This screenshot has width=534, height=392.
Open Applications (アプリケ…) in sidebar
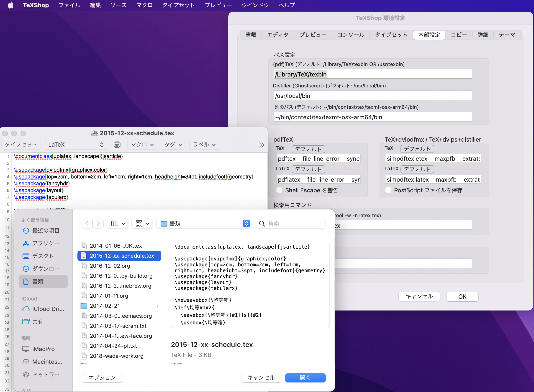(43, 243)
